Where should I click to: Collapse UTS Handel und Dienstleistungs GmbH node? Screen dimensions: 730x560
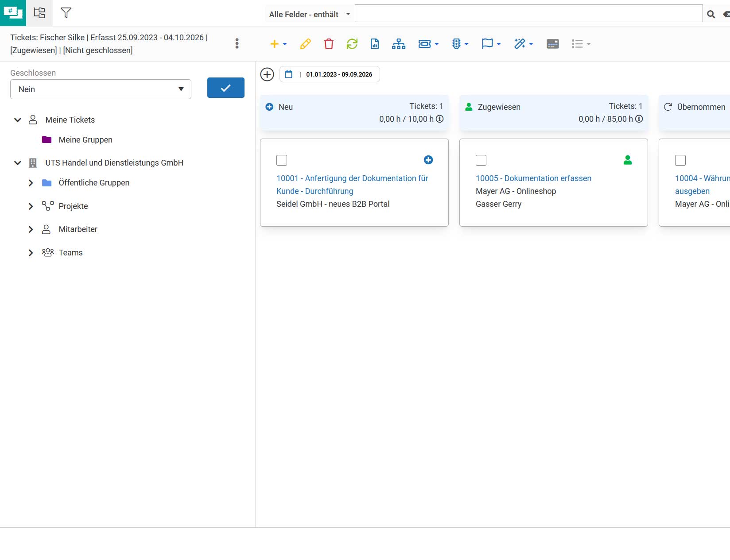[18, 163]
